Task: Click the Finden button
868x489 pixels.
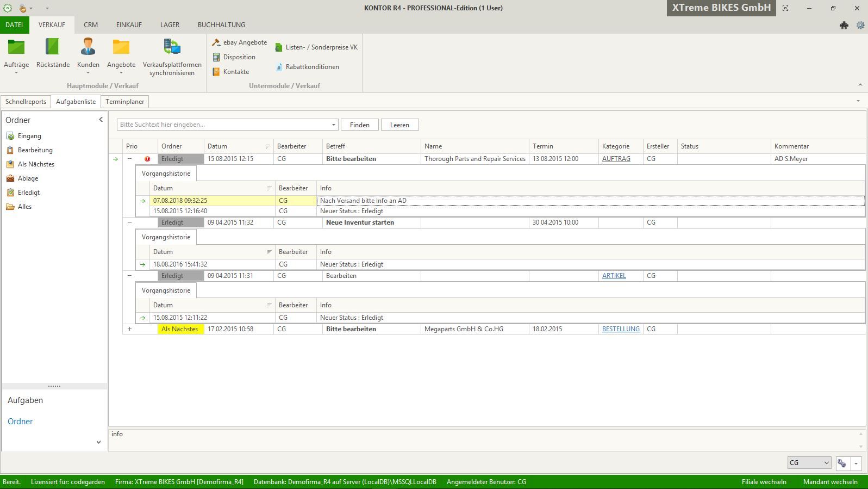Action: 359,125
